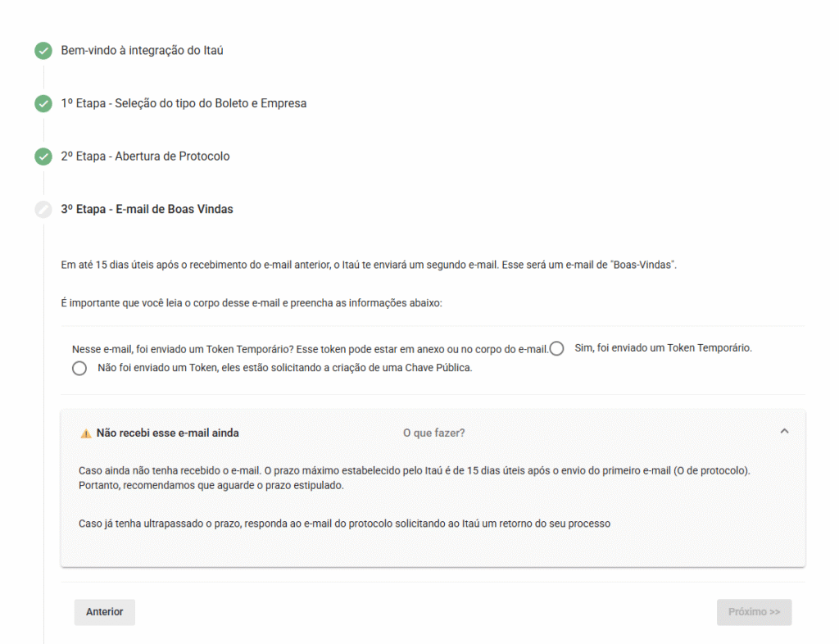Viewport: 839px width, 644px height.
Task: Open the 'Bem-vindo à integração do Itaú' step
Action: 142,51
